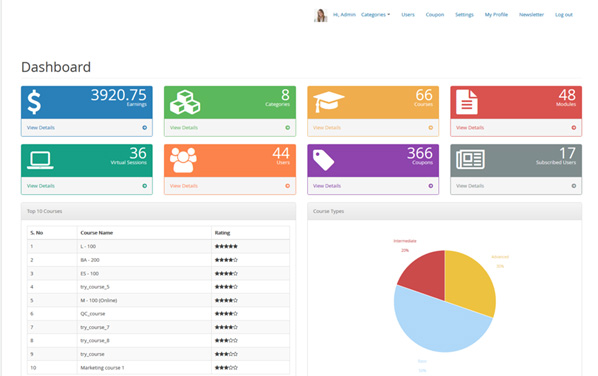This screenshot has height=376, width=598.
Task: Click the Intermediate chart label
Action: [x=405, y=241]
